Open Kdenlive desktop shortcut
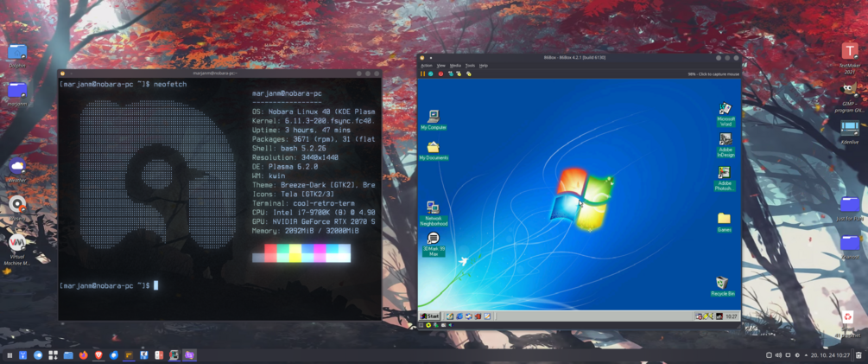 850,132
